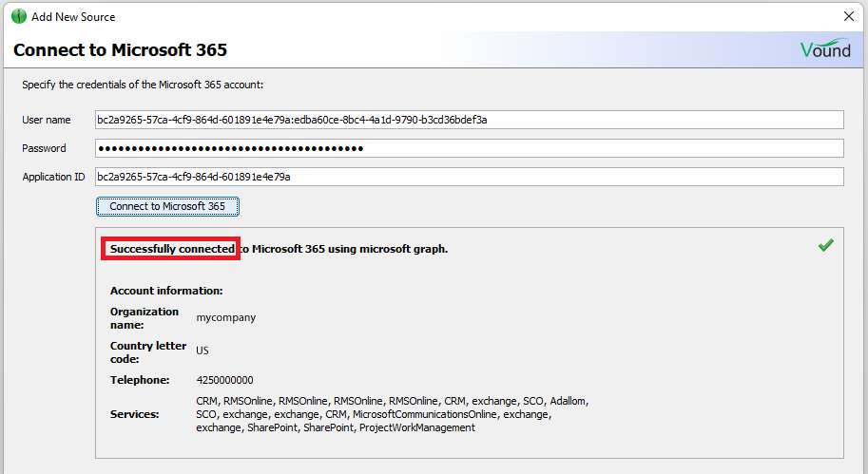This screenshot has height=474, width=868.
Task: Click the Vound logo
Action: [x=825, y=49]
